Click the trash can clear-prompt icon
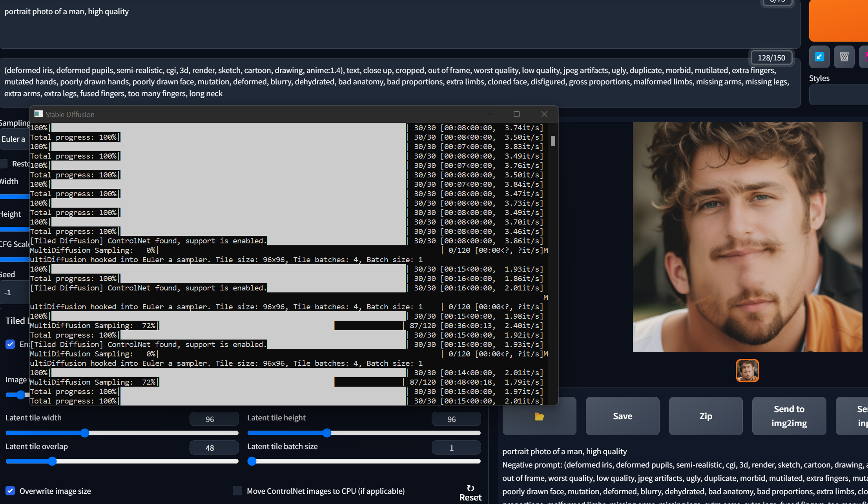The image size is (868, 504). pyautogui.click(x=844, y=57)
